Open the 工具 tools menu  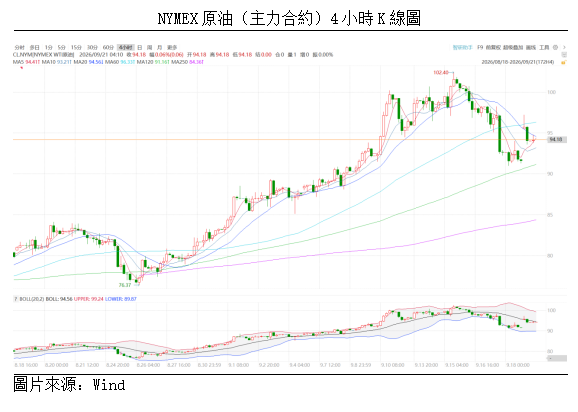544,48
